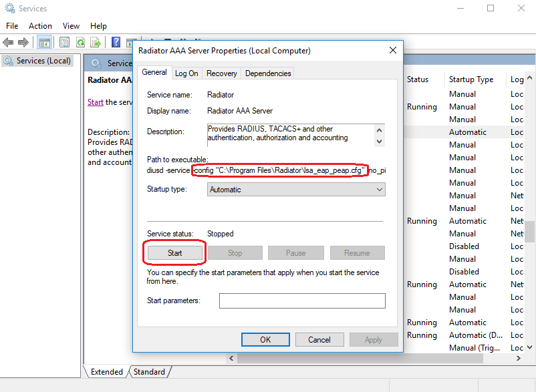536x392 pixels.
Task: Click services list scroll down arrow
Action: [529, 347]
